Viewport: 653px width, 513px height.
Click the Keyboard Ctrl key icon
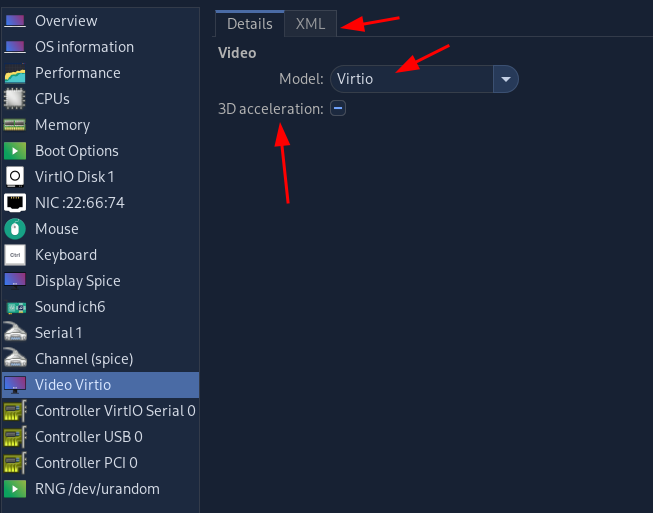(x=15, y=255)
